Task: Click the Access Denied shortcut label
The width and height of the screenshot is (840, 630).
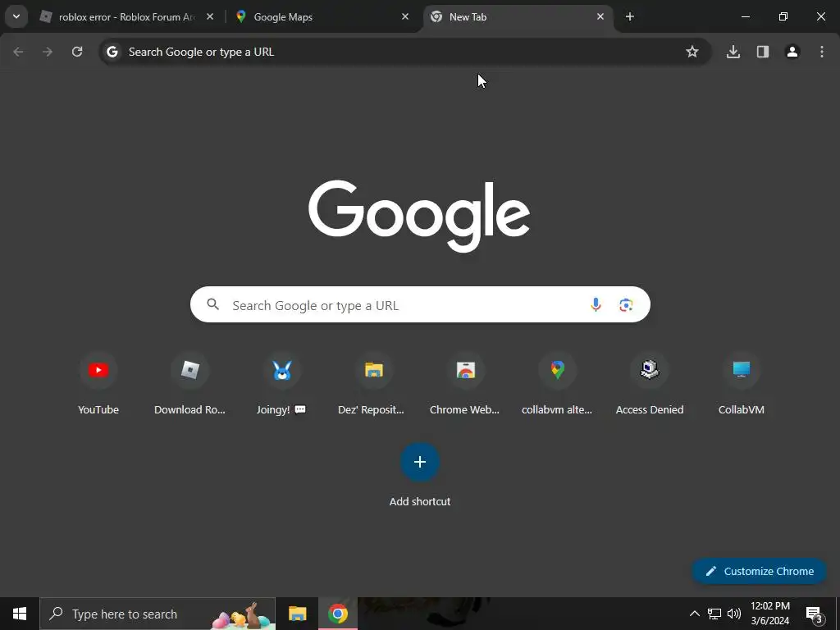Action: coord(650,410)
